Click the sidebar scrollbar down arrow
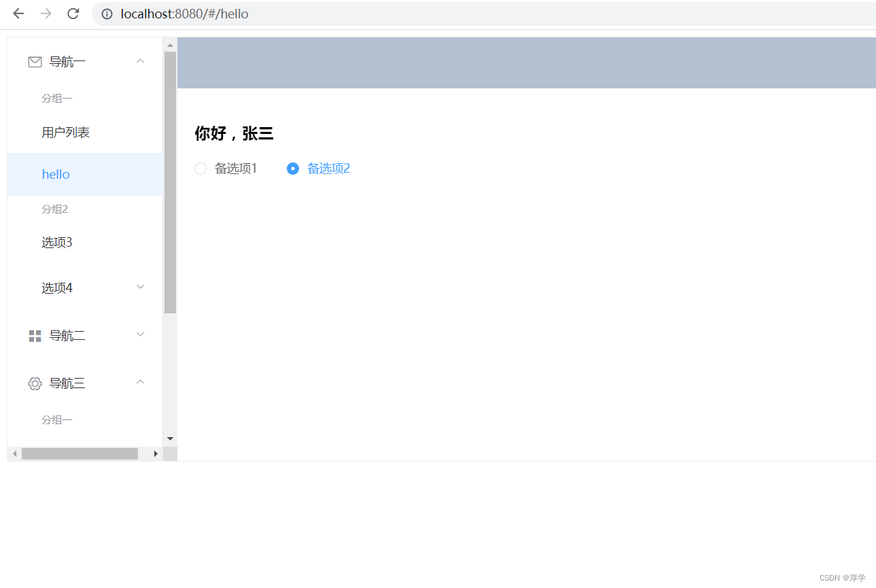The image size is (876, 588). tap(170, 439)
